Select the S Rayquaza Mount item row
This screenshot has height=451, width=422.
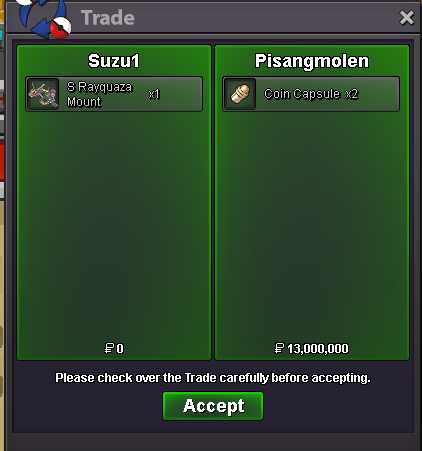pyautogui.click(x=114, y=94)
